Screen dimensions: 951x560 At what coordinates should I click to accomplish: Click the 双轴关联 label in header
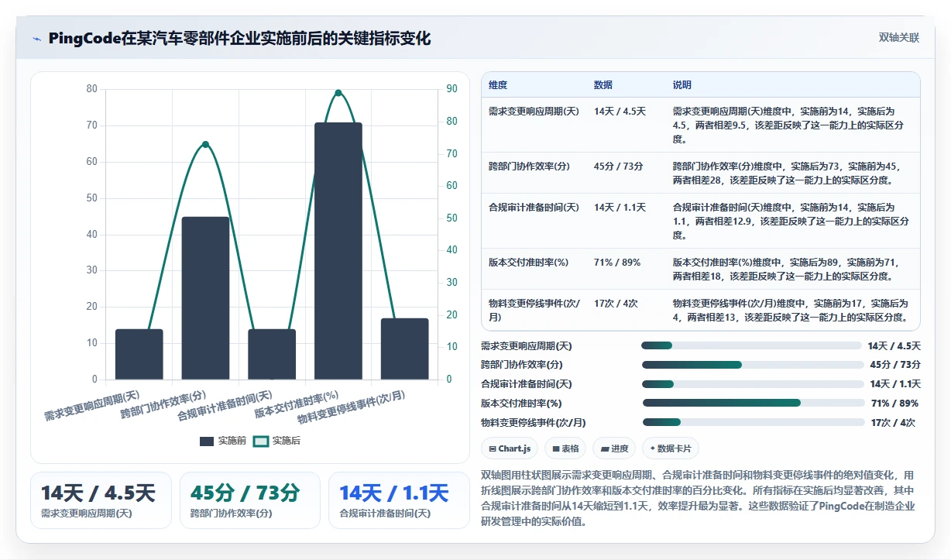click(899, 38)
